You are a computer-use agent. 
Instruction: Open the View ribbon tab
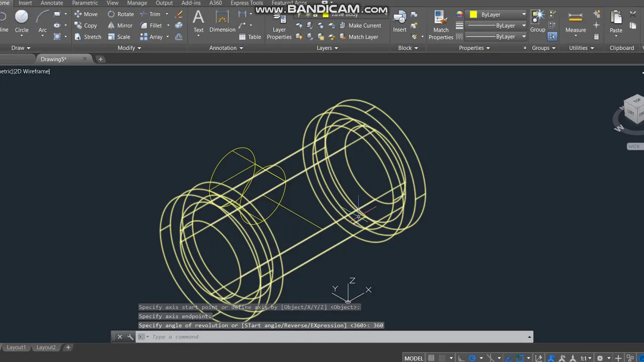click(113, 3)
